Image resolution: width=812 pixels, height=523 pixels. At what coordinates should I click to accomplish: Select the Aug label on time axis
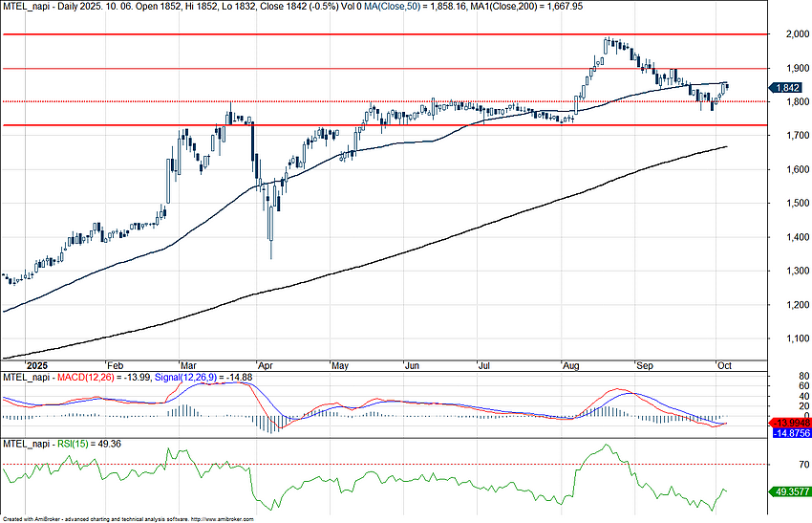[x=572, y=365]
